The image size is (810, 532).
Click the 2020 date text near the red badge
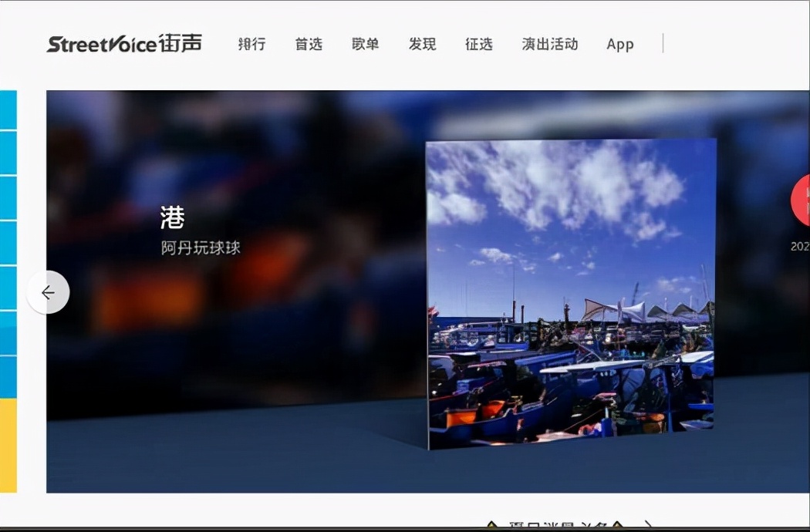[799, 247]
